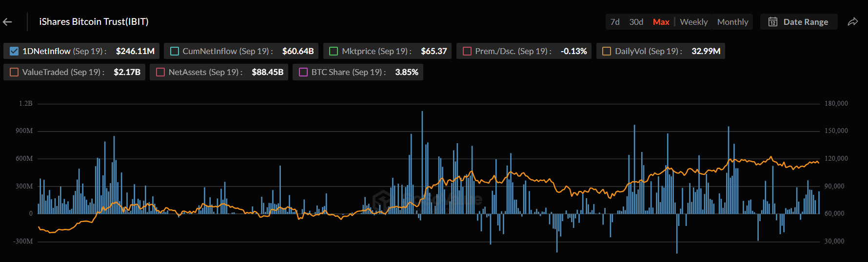Switch to the 30d range

tap(636, 22)
